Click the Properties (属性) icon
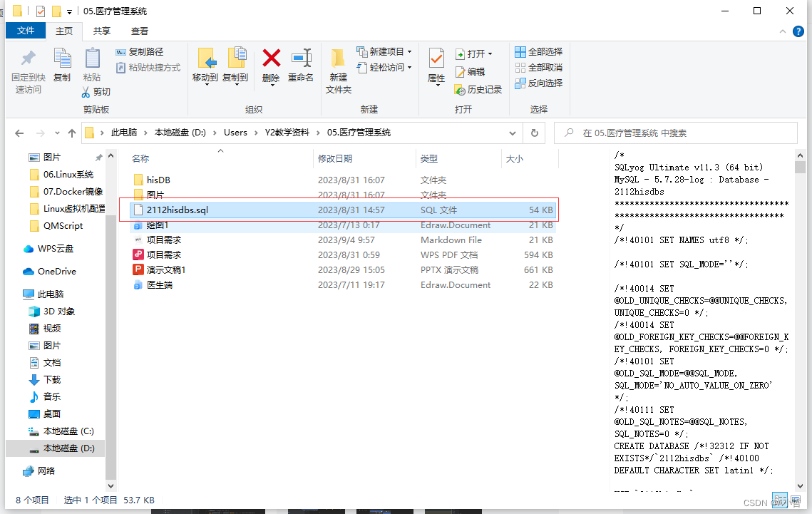 436,58
